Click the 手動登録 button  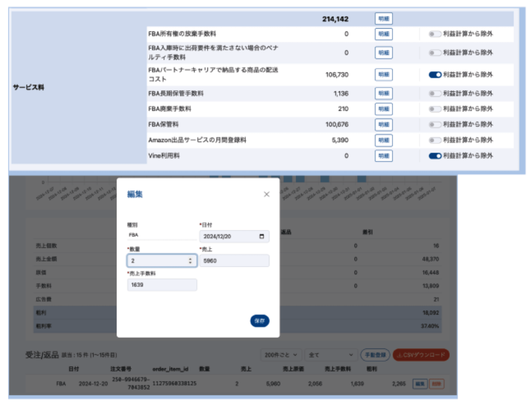click(375, 355)
